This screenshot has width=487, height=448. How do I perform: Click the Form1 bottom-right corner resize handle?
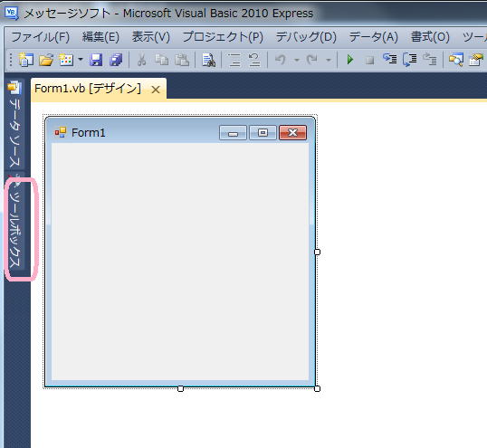pos(317,388)
